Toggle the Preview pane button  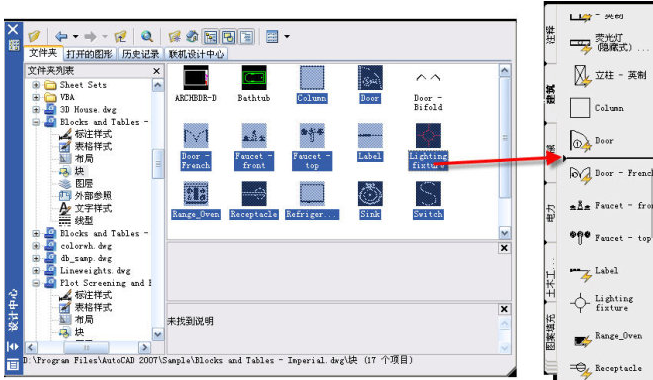coord(228,37)
